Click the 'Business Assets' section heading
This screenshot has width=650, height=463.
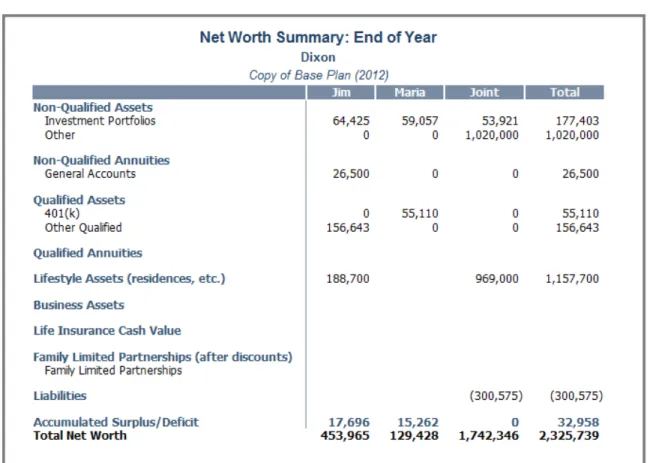tap(79, 305)
